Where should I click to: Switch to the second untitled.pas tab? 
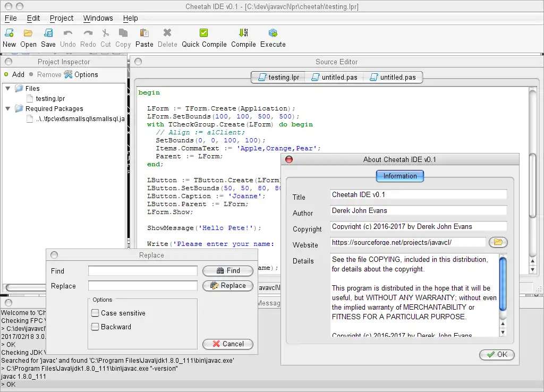tap(393, 78)
